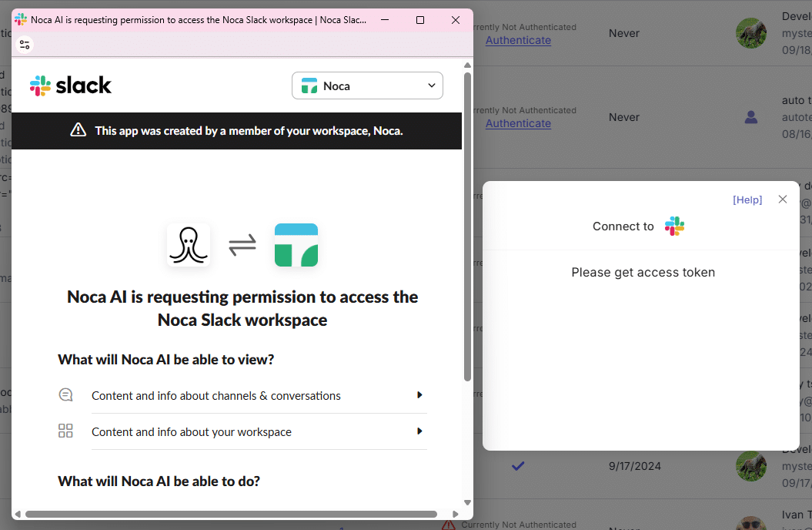Click the grid icon beside your workspace info
Screen dimensions: 812x530
65,431
